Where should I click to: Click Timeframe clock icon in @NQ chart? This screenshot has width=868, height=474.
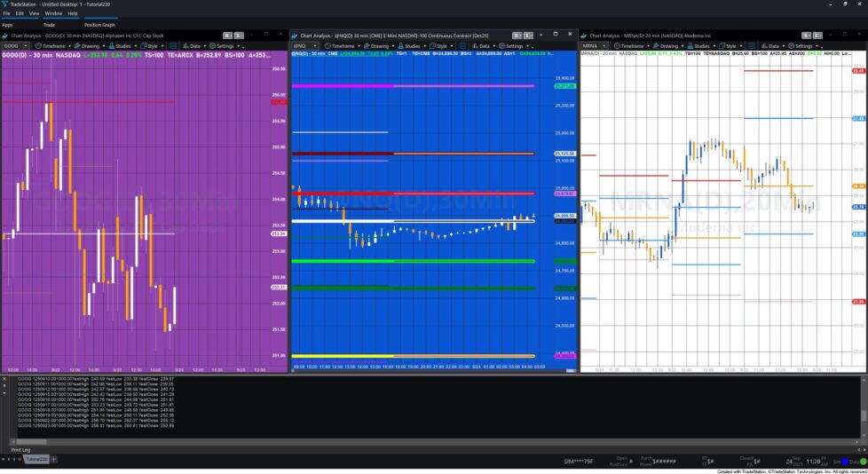[x=327, y=45]
